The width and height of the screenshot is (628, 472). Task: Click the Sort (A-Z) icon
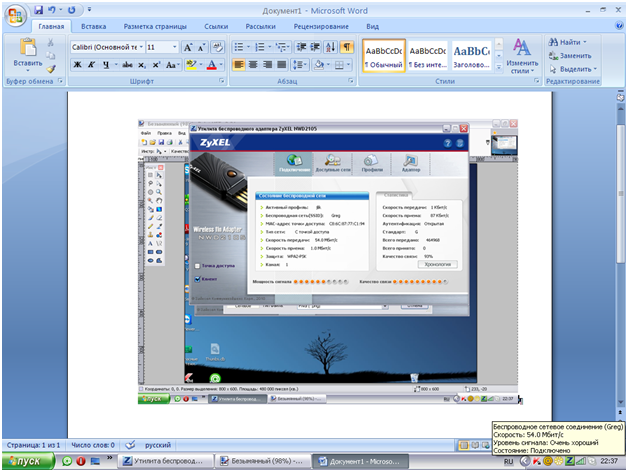tap(331, 48)
